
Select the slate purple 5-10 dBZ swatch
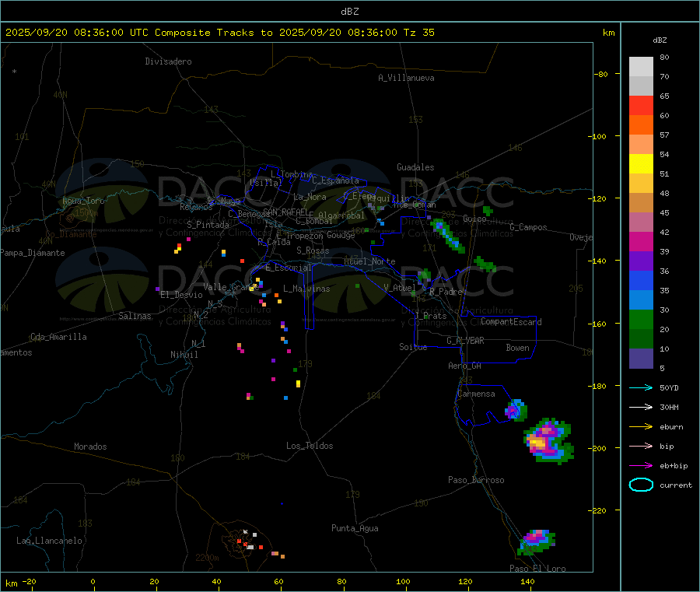tap(641, 359)
